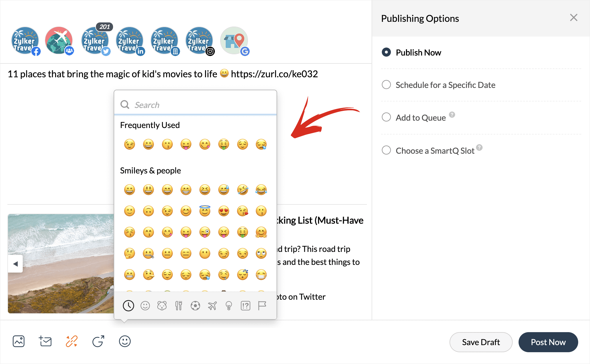Switch to Animals & nature emoji tab

click(x=162, y=306)
